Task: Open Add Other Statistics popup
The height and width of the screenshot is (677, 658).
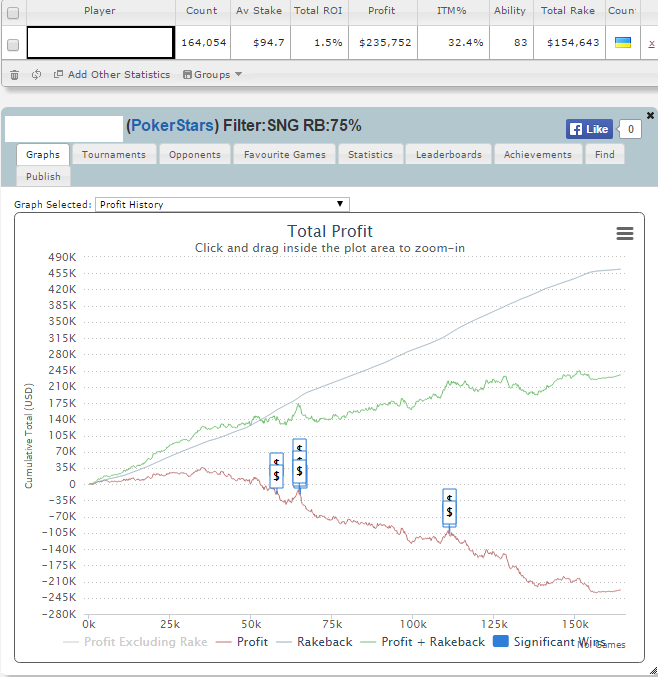Action: pos(112,75)
